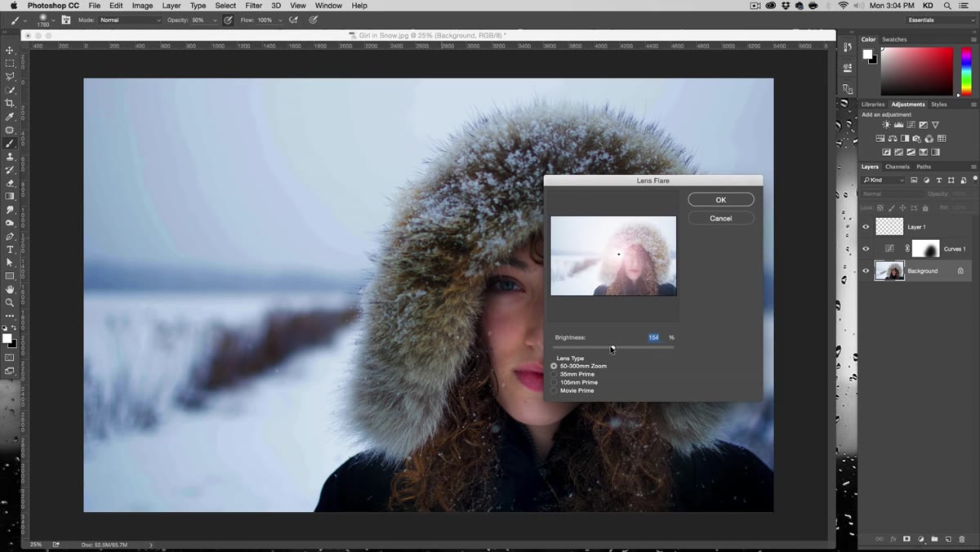Select the Clone Stamp tool
This screenshot has height=552, width=980.
tap(10, 156)
